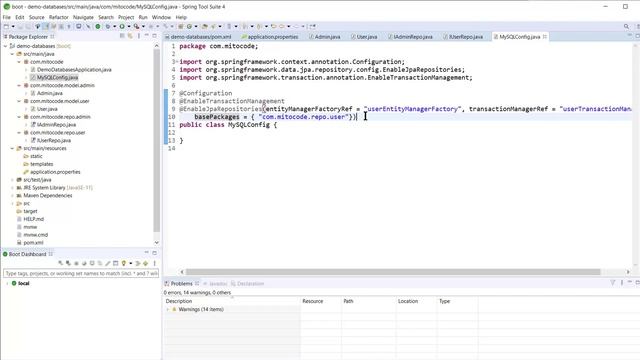Click the yellow diamond icon in Boot Dashboard
Image resolution: width=640 pixels, height=360 pixels.
(x=145, y=263)
